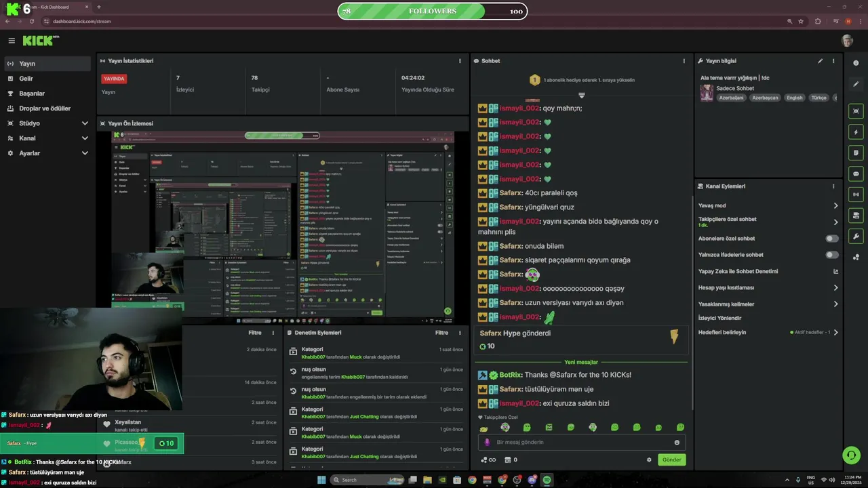
Task: Click the chat panel scrollbar
Action: (692, 303)
